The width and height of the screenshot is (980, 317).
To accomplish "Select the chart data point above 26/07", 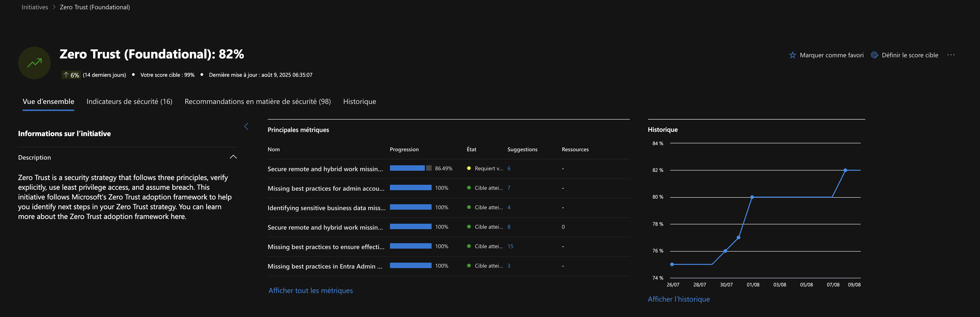I will pyautogui.click(x=672, y=264).
